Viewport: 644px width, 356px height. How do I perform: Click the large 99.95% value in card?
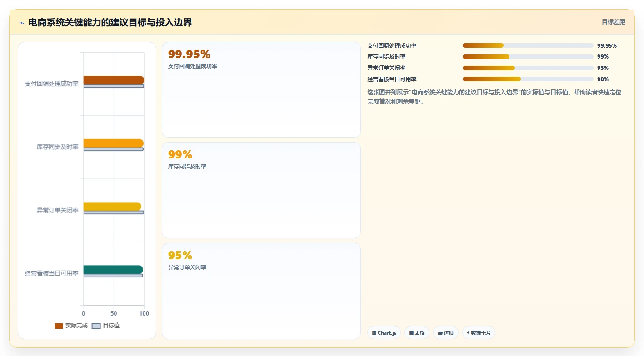click(x=189, y=54)
